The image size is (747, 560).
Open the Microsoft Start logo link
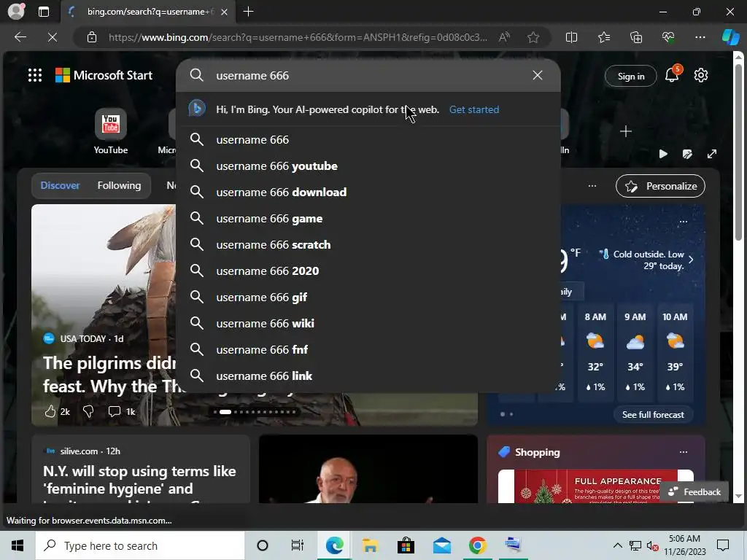coord(104,75)
